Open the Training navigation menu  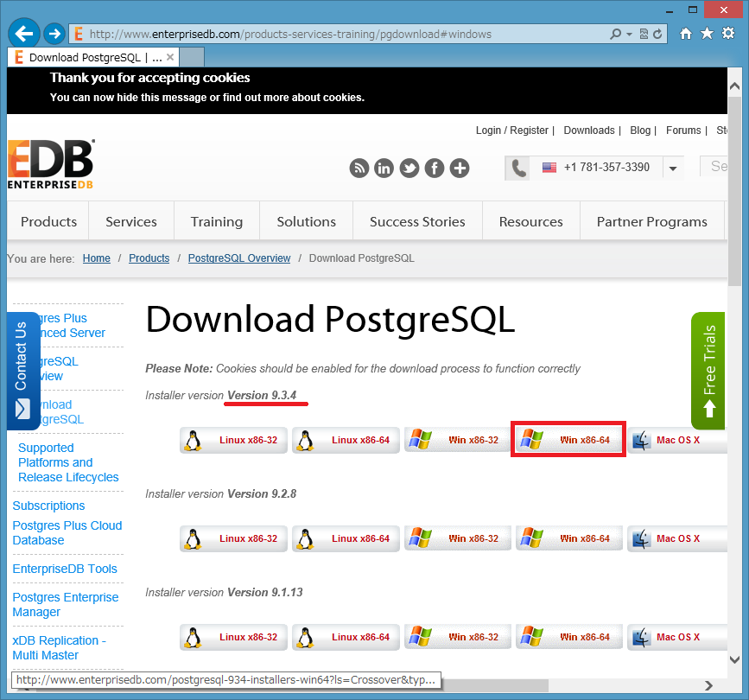217,221
